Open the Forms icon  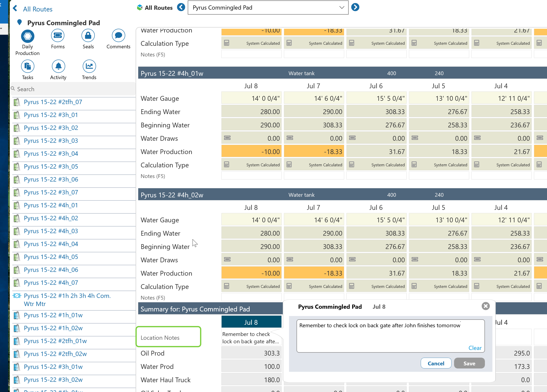[x=58, y=36]
